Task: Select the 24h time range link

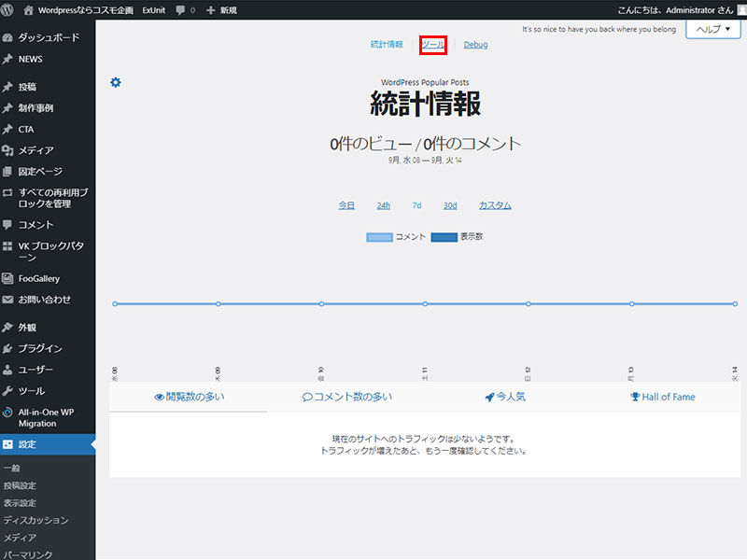Action: (384, 205)
